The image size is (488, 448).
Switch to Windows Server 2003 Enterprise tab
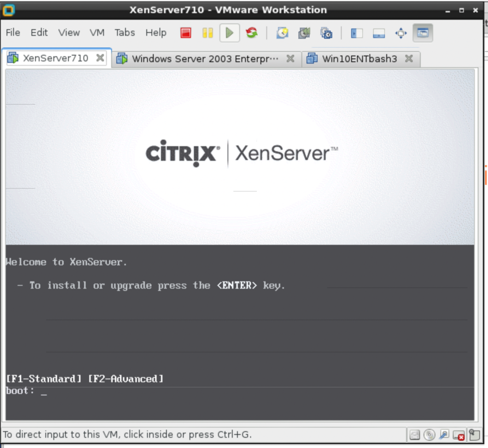pyautogui.click(x=205, y=59)
